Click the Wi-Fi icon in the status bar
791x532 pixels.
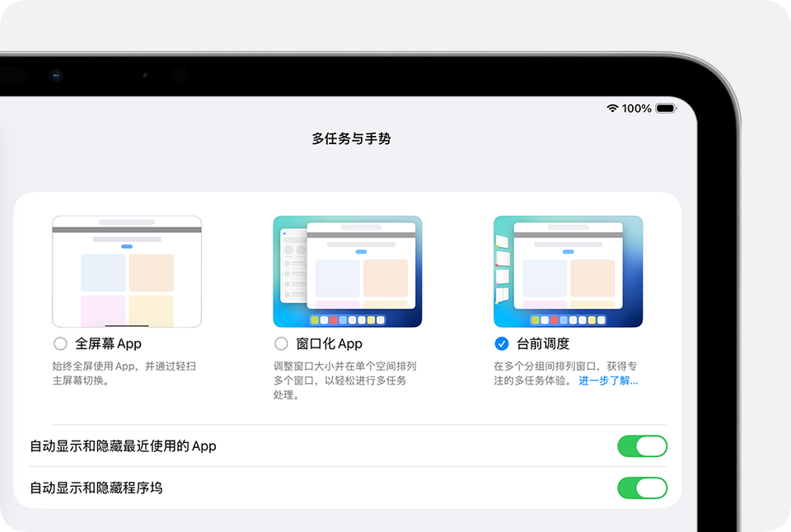611,108
